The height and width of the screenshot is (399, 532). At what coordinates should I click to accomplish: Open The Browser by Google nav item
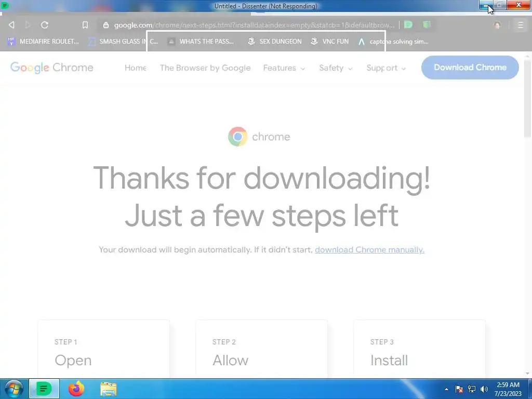(x=205, y=68)
